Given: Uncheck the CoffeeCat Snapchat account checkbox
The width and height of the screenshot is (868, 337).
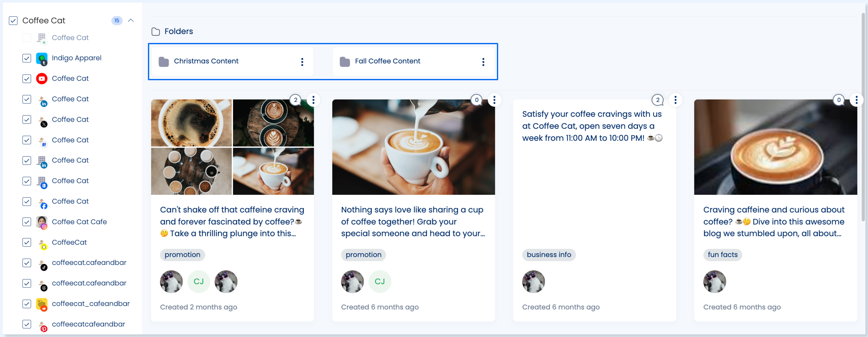Looking at the screenshot, I should click(x=27, y=242).
